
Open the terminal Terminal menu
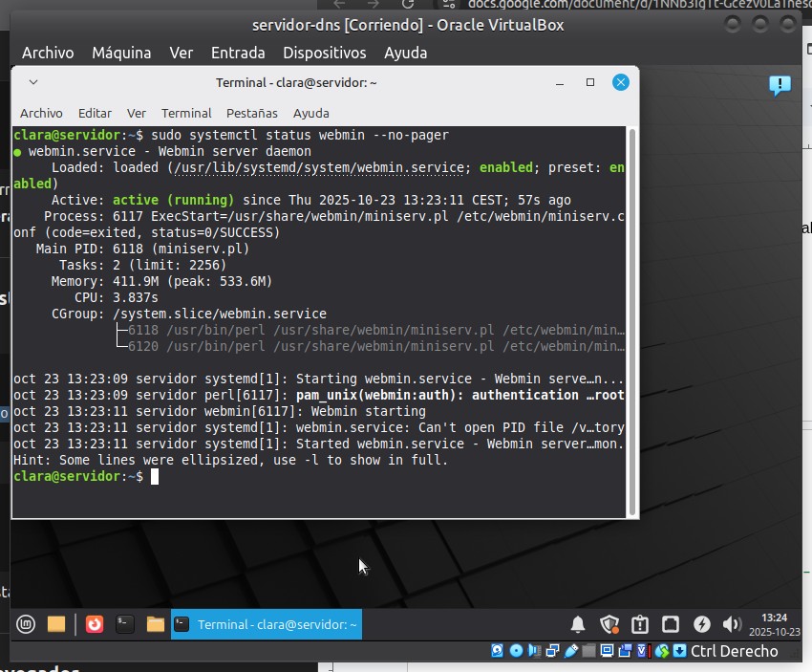[186, 113]
